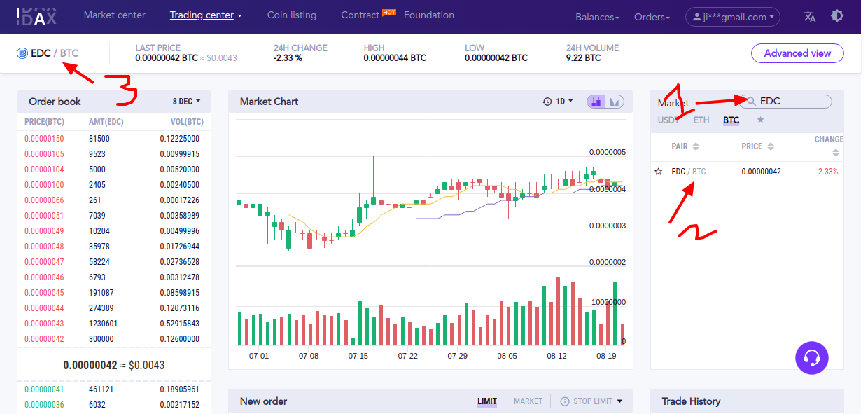Open the STOP LIMIT info icon

coord(565,401)
